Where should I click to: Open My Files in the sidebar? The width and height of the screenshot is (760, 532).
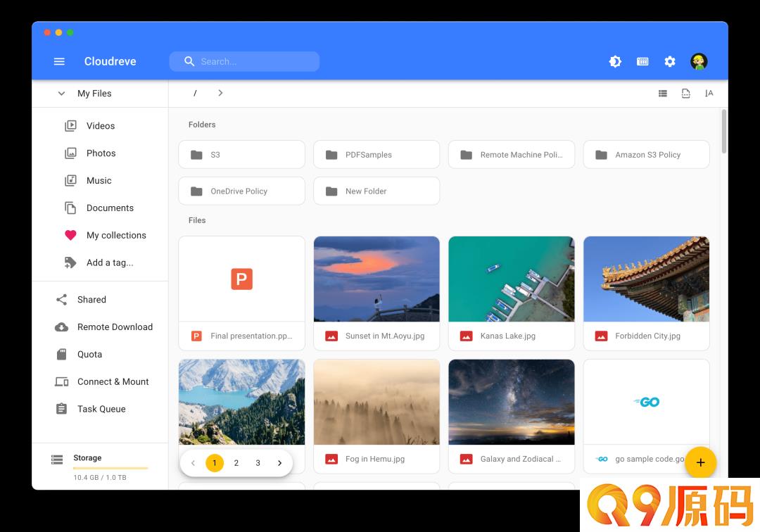click(94, 94)
